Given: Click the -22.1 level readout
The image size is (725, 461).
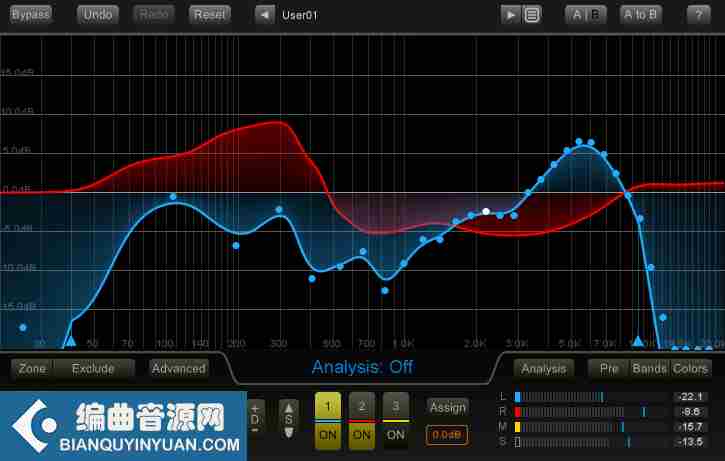Looking at the screenshot, I should pos(691,397).
